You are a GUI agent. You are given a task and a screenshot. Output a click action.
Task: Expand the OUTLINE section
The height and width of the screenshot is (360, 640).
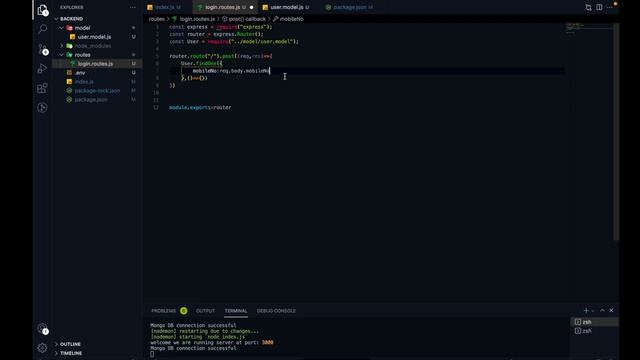(70, 344)
